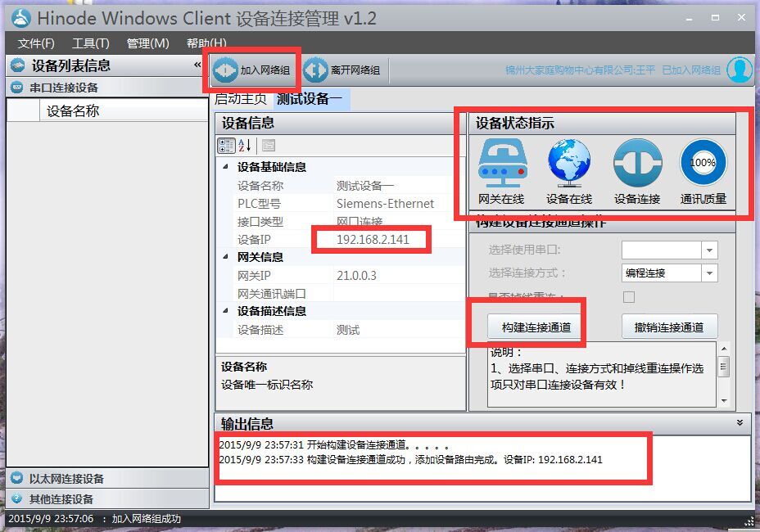Collapse the 设备基础信息 property group
The image size is (760, 532).
pyautogui.click(x=226, y=167)
